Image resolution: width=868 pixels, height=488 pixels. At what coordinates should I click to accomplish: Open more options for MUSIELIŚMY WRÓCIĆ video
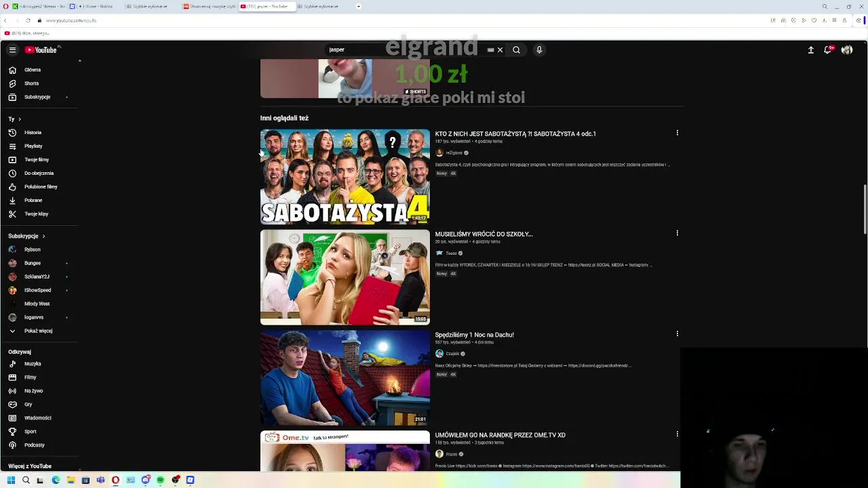click(677, 233)
